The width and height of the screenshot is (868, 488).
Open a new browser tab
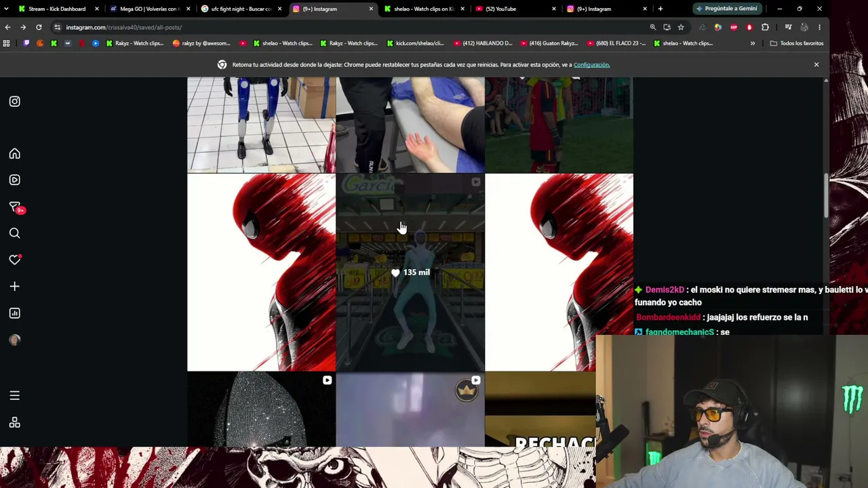coord(660,9)
